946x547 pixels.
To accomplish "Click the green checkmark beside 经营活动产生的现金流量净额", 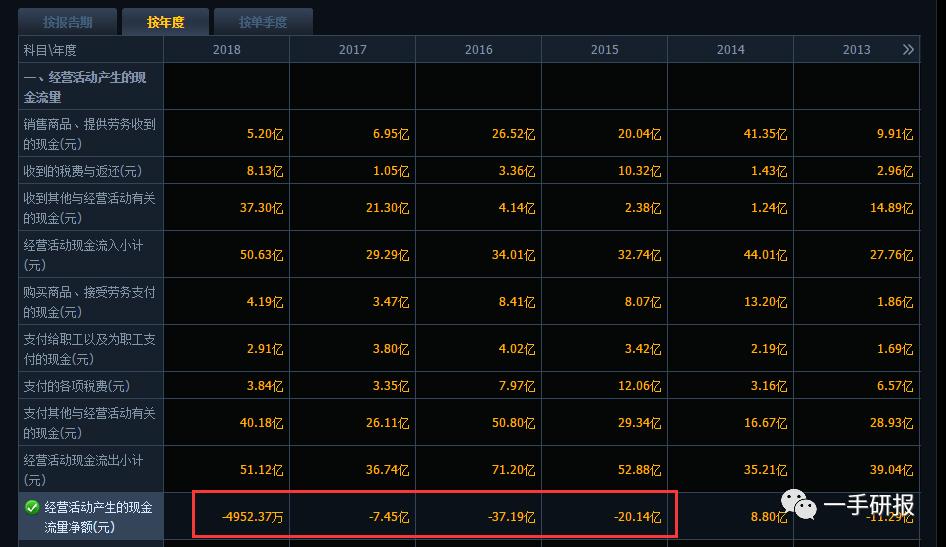I will tap(32, 507).
